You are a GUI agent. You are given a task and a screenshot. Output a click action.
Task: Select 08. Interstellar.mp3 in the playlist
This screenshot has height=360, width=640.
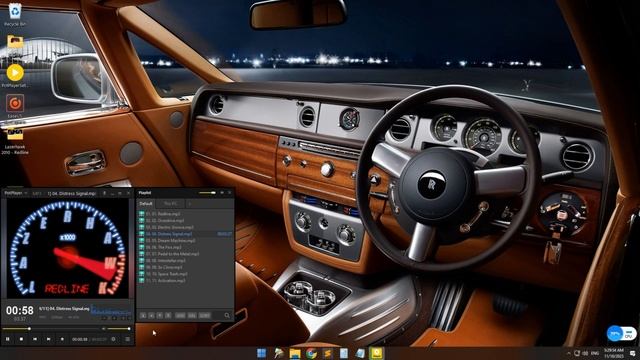[x=186, y=260]
